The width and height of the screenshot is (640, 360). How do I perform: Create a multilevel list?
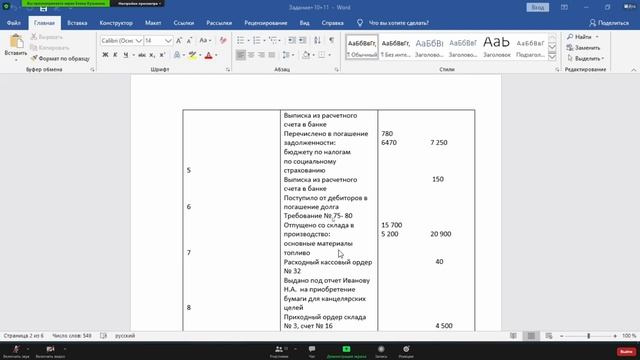pos(273,40)
